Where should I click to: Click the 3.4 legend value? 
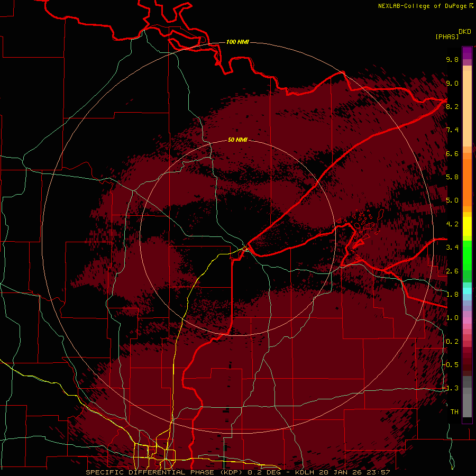(x=452, y=248)
